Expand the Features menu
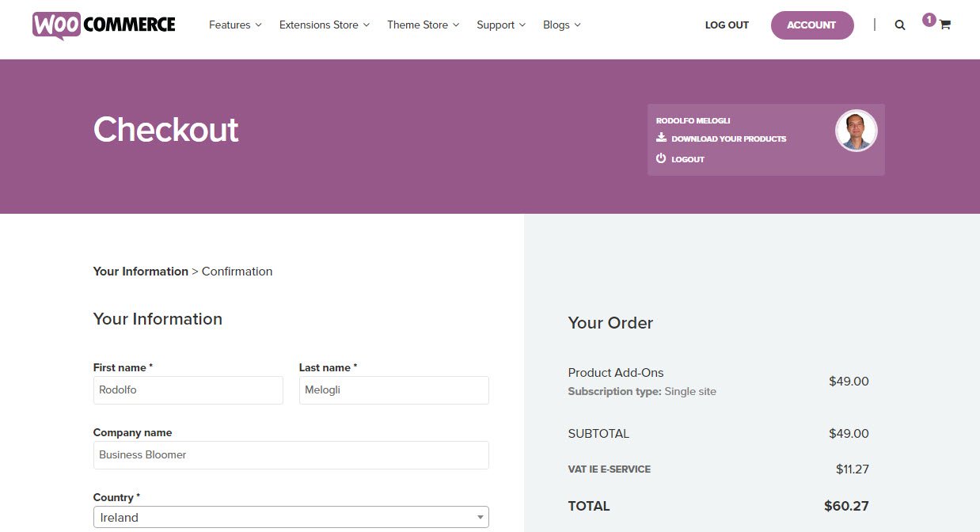The width and height of the screenshot is (980, 532). coord(235,25)
